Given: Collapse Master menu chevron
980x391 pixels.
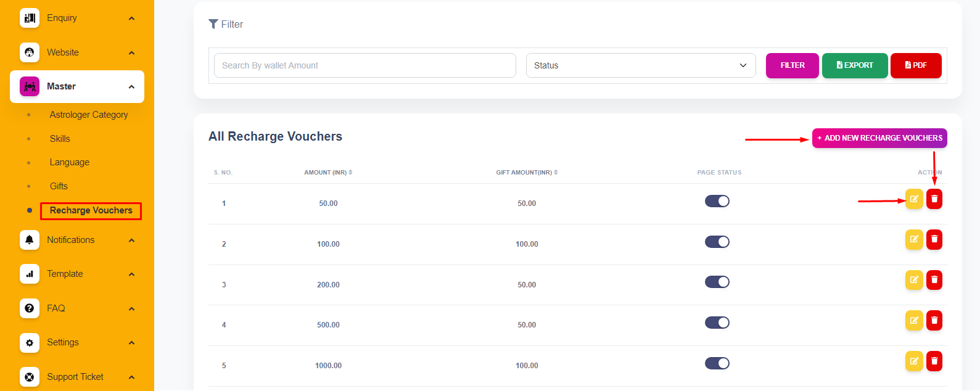Looking at the screenshot, I should pos(131,87).
